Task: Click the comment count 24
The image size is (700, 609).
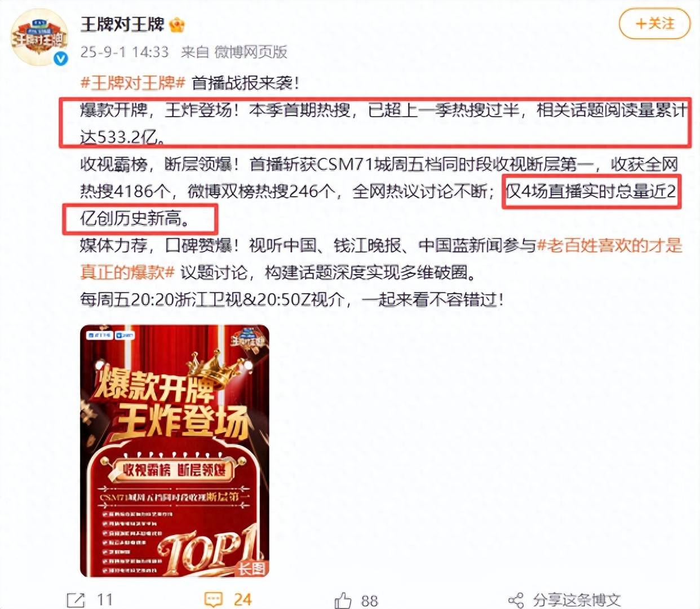Action: [242, 599]
